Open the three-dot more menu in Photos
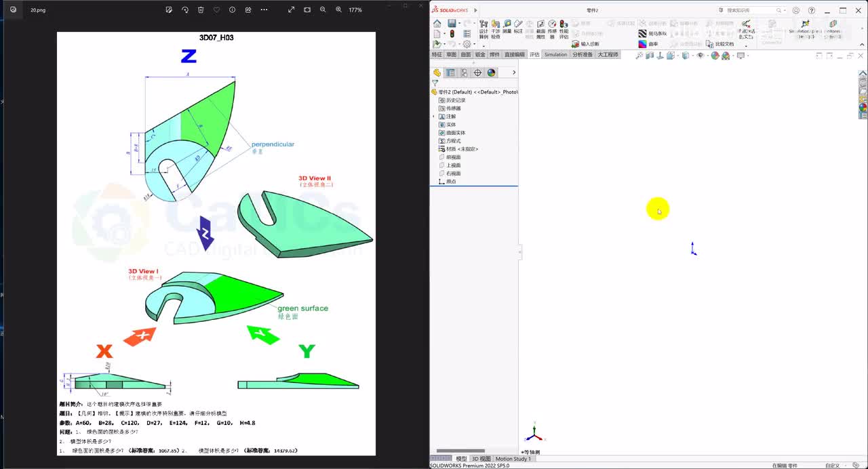This screenshot has width=868, height=469. click(264, 10)
